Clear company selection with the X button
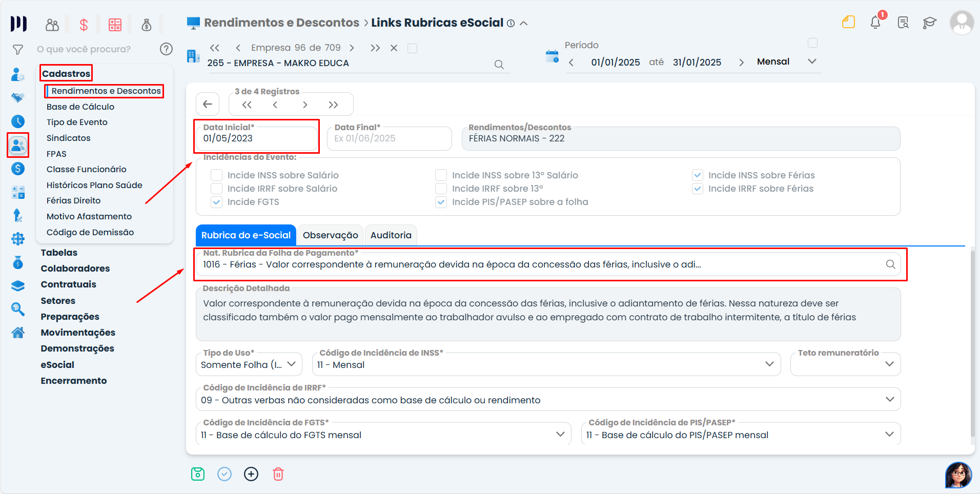 [394, 48]
